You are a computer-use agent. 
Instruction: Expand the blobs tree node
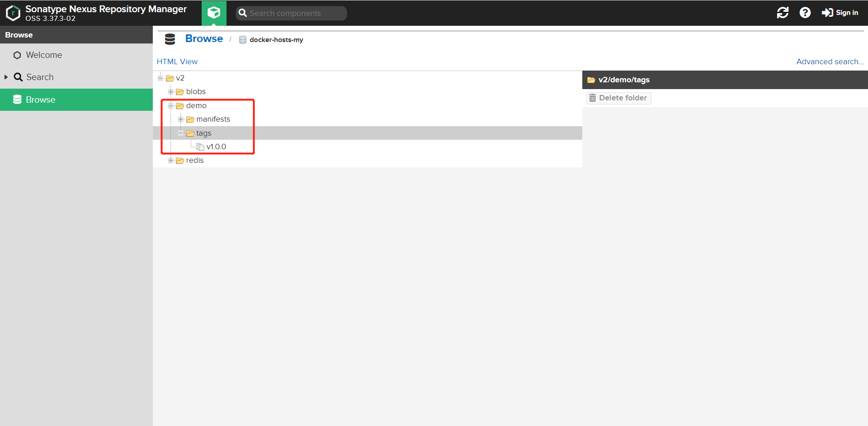click(171, 92)
